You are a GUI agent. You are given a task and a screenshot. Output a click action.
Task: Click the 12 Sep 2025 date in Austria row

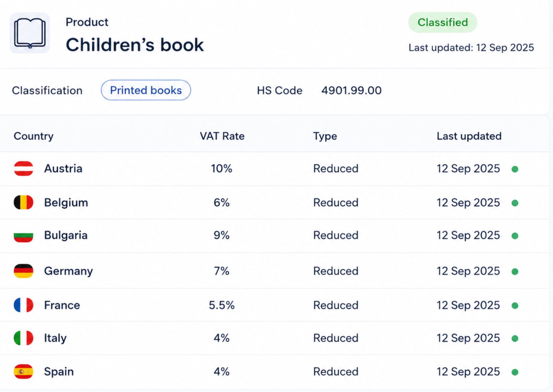(x=468, y=169)
